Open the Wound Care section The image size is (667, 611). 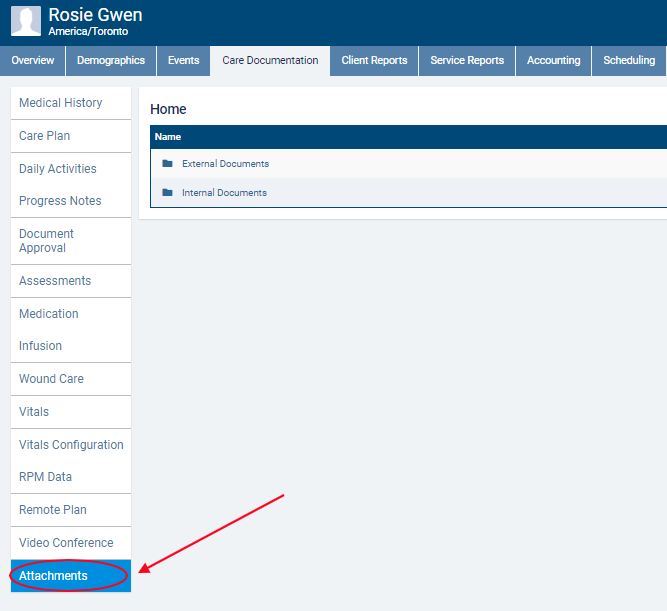[x=51, y=379]
